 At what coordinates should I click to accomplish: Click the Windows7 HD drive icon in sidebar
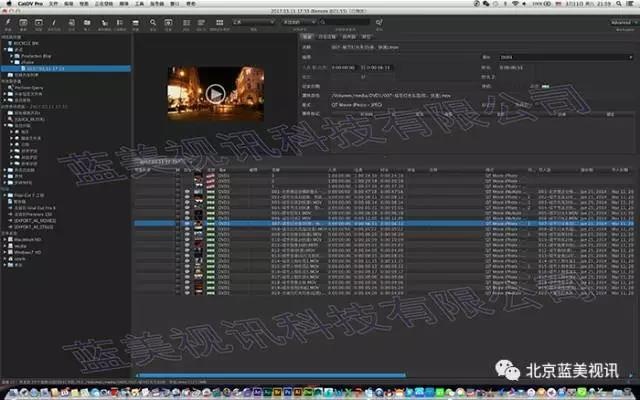click(x=10, y=252)
